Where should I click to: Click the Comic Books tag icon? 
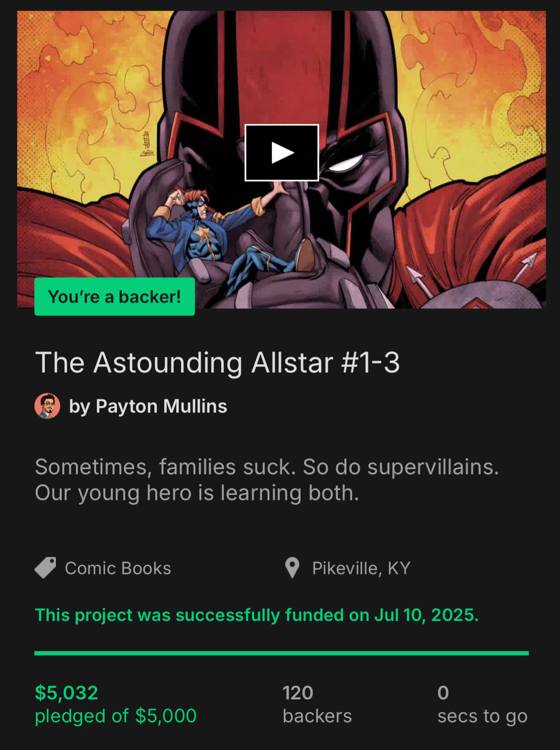(45, 568)
